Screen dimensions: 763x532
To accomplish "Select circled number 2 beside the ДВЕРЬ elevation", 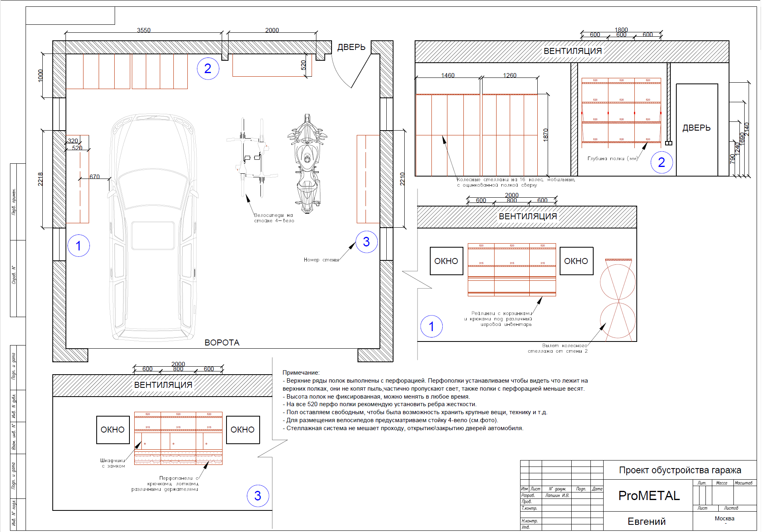I will (x=662, y=162).
